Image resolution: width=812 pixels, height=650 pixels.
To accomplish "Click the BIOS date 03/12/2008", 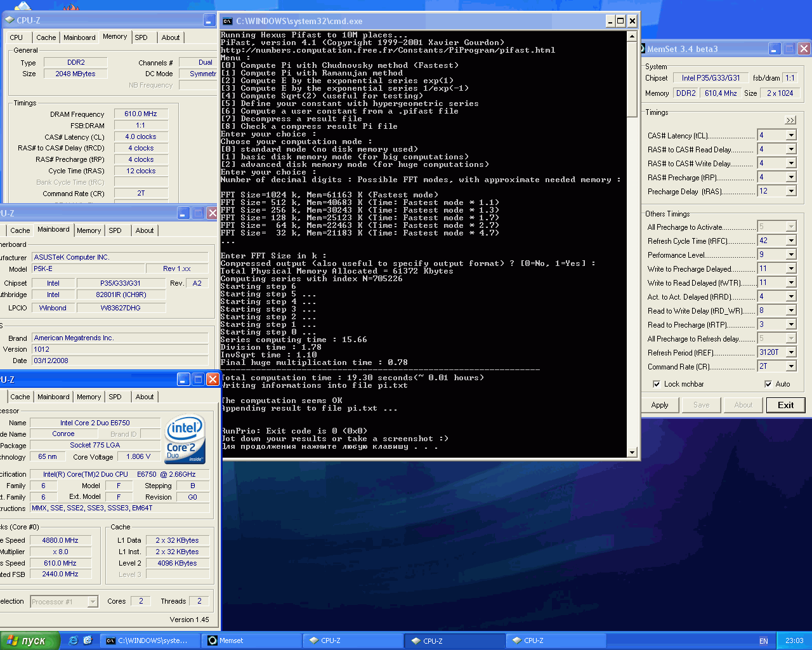I will (121, 361).
